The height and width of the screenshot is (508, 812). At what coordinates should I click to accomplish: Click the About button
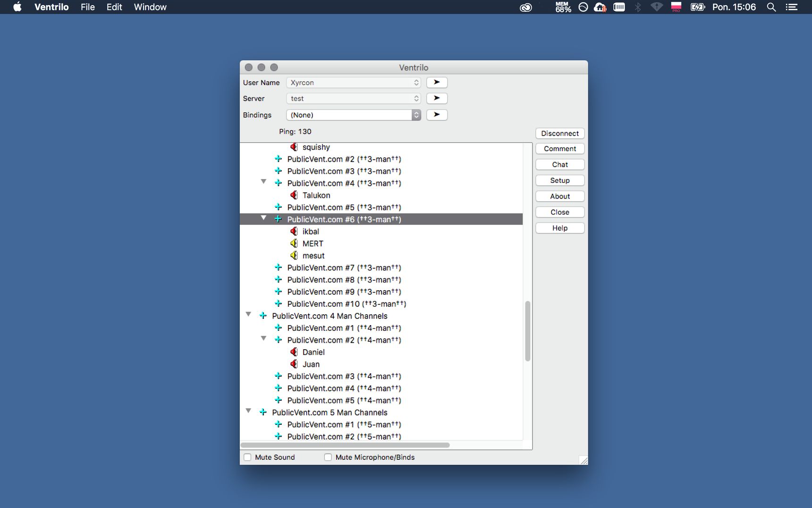pos(560,196)
